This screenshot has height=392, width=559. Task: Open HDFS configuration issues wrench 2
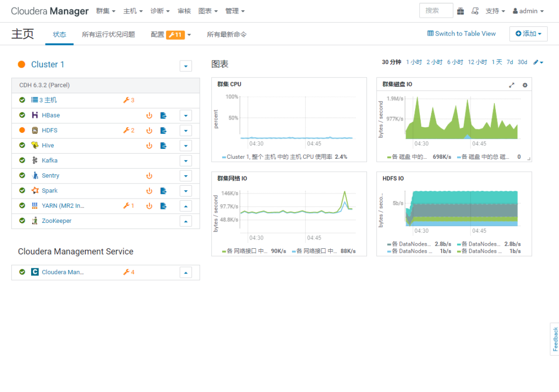click(x=129, y=130)
